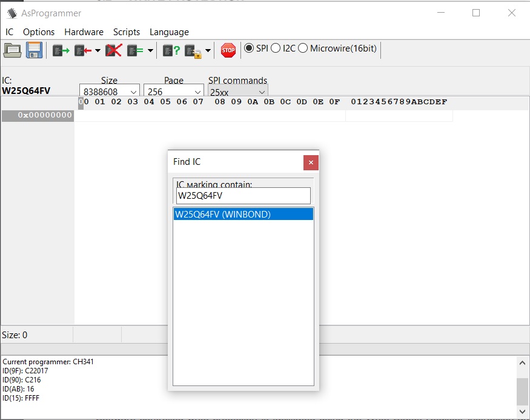Erase IC with the red X chip icon

click(114, 51)
